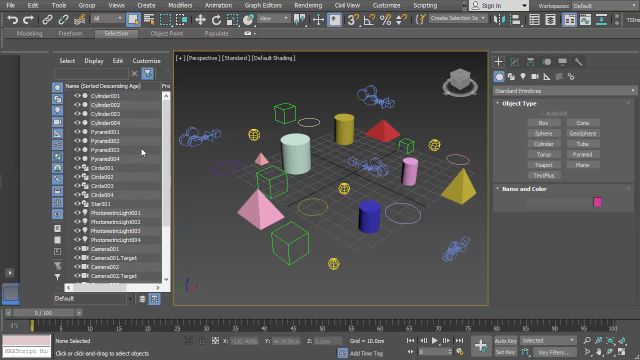The image size is (640, 360).
Task: Hide Cylinder001 using its eye icon
Action: [x=77, y=96]
